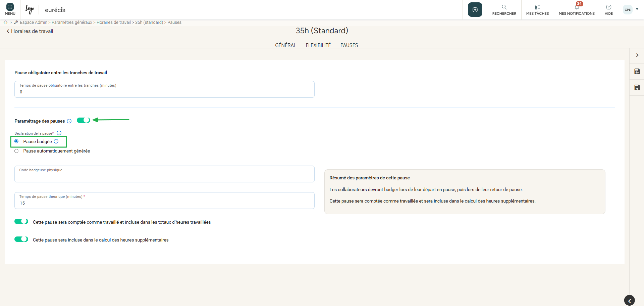Open the CPE user profile dropdown
This screenshot has width=644, height=306.
pyautogui.click(x=631, y=9)
